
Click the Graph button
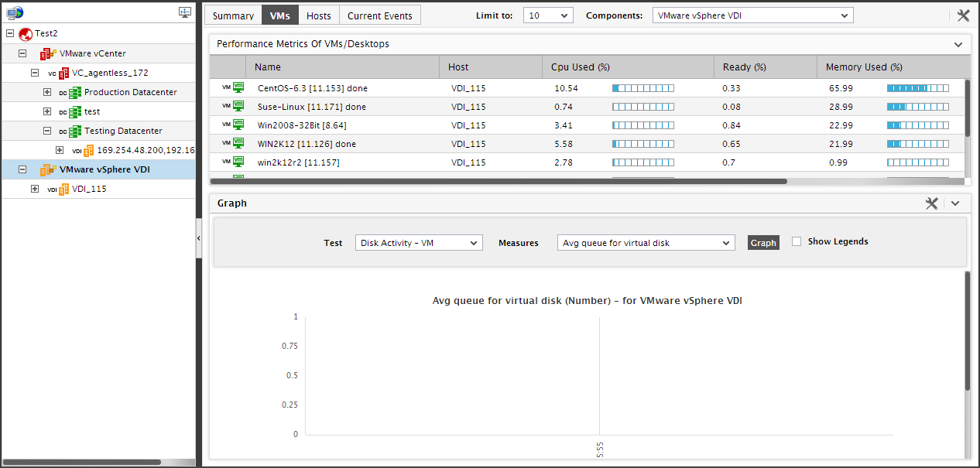coord(763,243)
